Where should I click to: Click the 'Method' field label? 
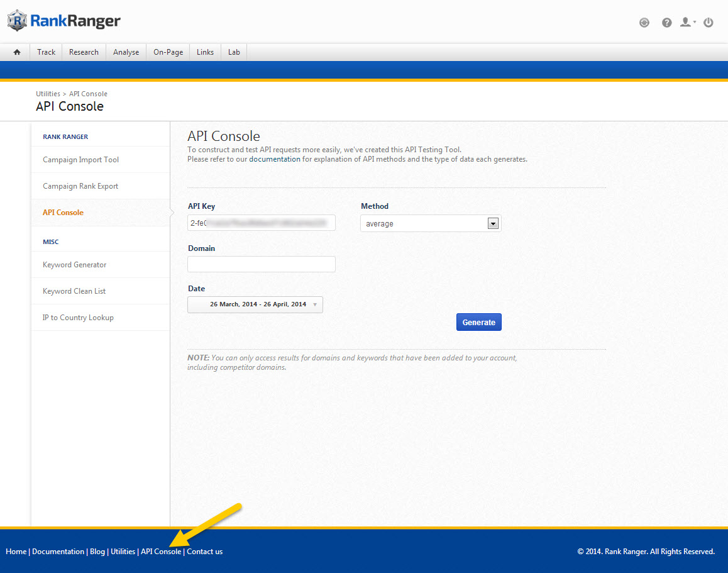(374, 206)
